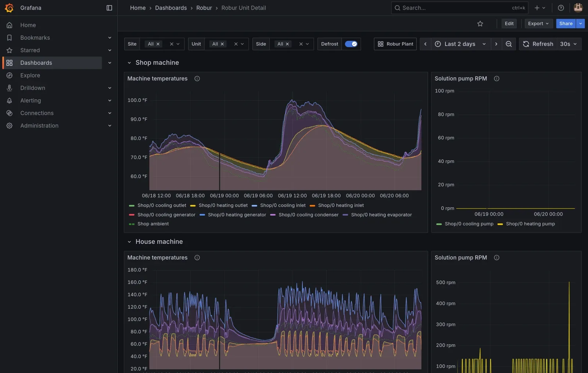588x373 pixels.
Task: Open Connections in the sidebar
Action: click(37, 113)
